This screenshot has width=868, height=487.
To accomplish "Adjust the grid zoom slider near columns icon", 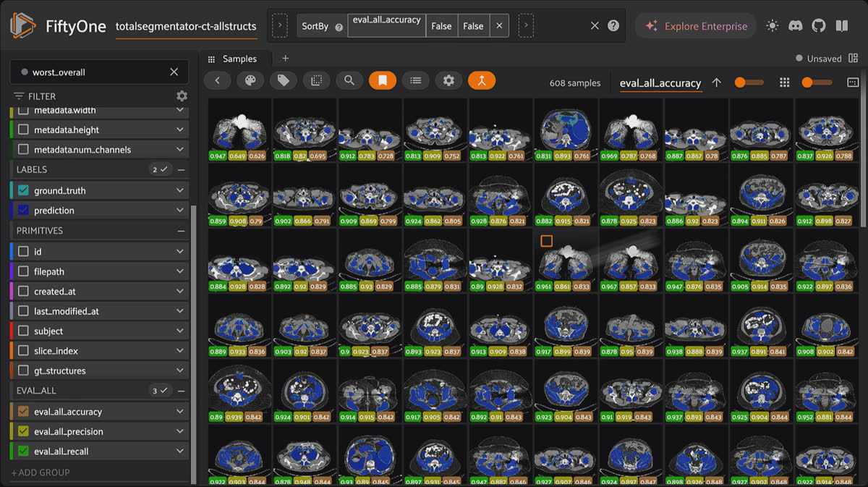I will pos(817,83).
